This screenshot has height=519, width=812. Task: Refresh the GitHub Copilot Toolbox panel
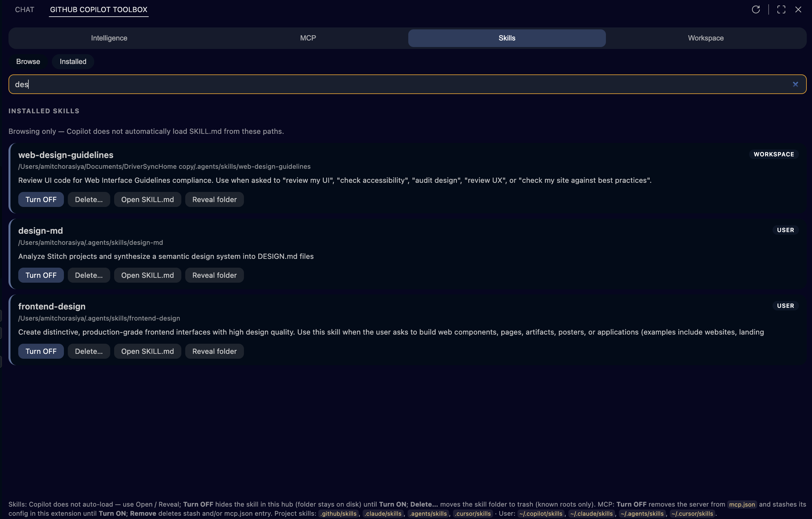click(x=755, y=9)
